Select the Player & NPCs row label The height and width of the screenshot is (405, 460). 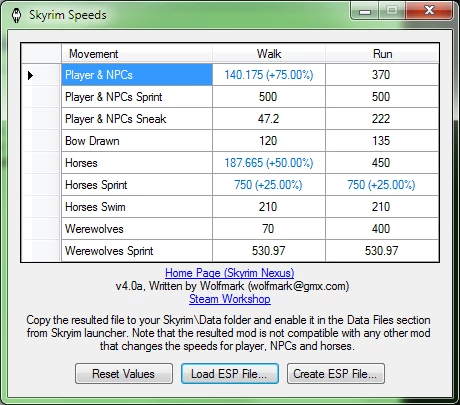click(137, 75)
